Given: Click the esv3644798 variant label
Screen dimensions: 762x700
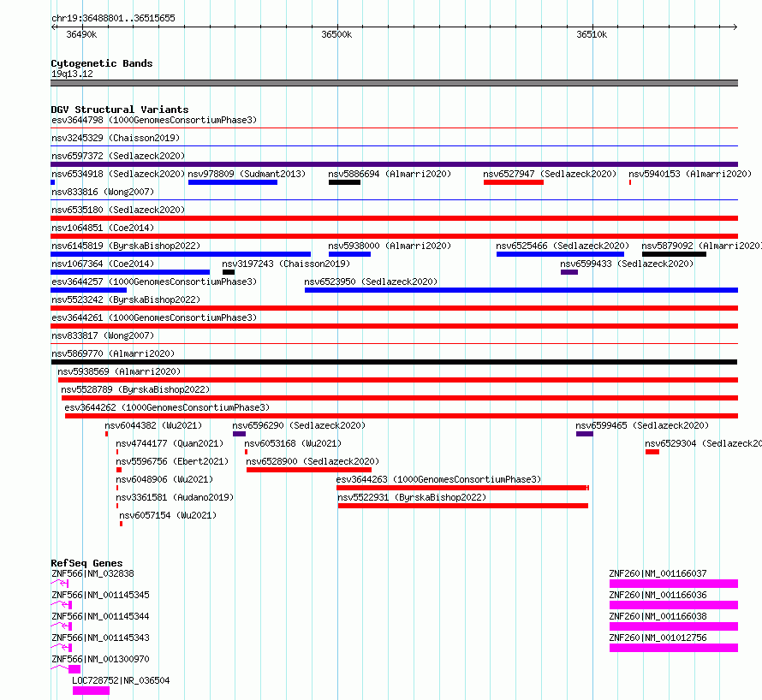Looking at the screenshot, I should 154,120.
